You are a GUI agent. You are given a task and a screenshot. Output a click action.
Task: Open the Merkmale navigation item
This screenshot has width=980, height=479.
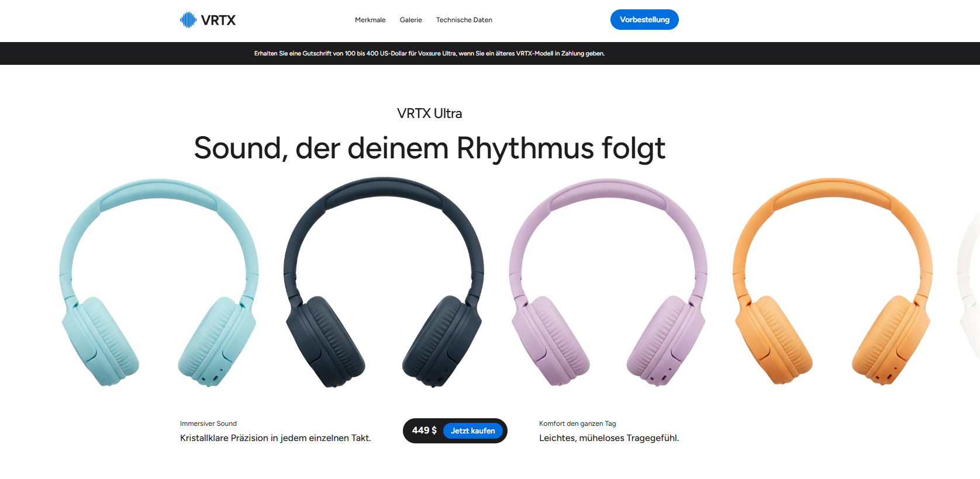(370, 20)
